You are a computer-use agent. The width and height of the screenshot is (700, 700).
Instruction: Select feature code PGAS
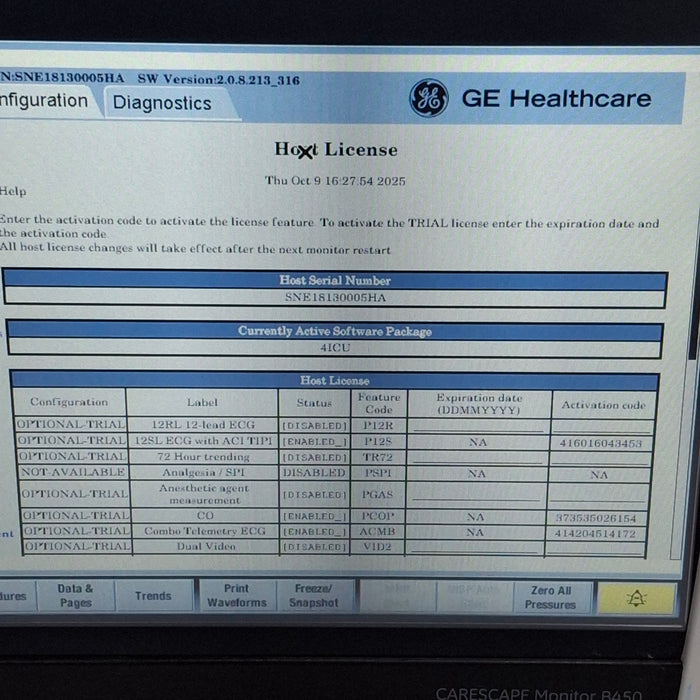point(378,494)
